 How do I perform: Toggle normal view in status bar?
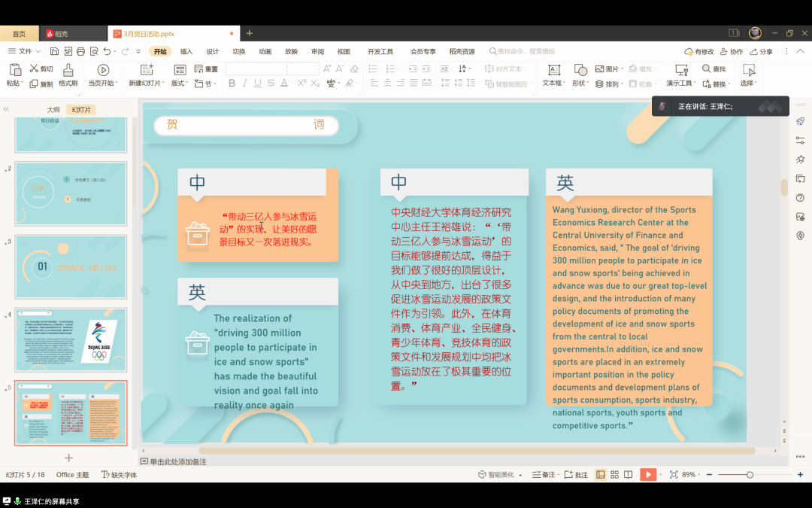pos(601,474)
